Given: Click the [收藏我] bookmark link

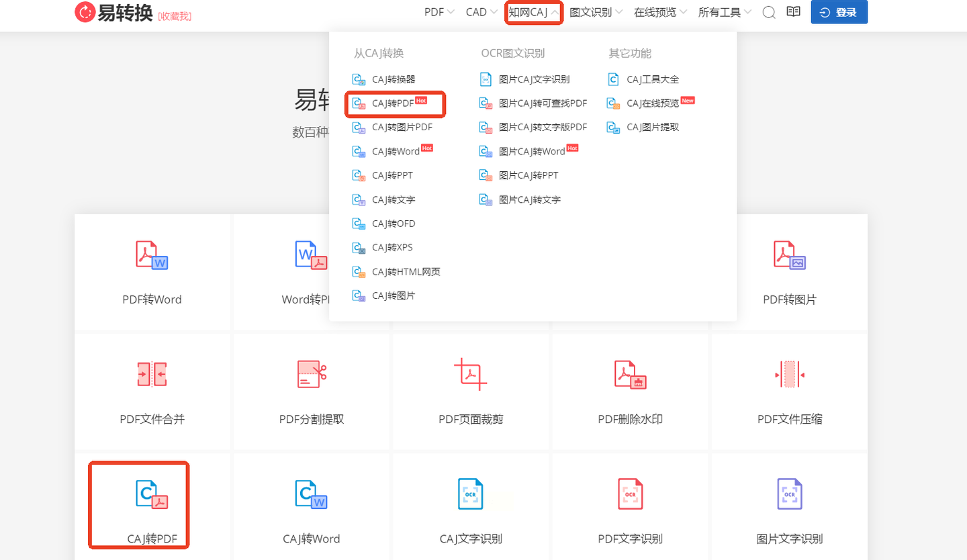Looking at the screenshot, I should pos(175,16).
